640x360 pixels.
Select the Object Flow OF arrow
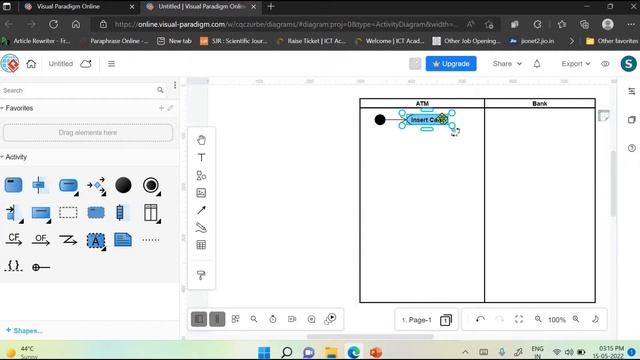coord(41,240)
